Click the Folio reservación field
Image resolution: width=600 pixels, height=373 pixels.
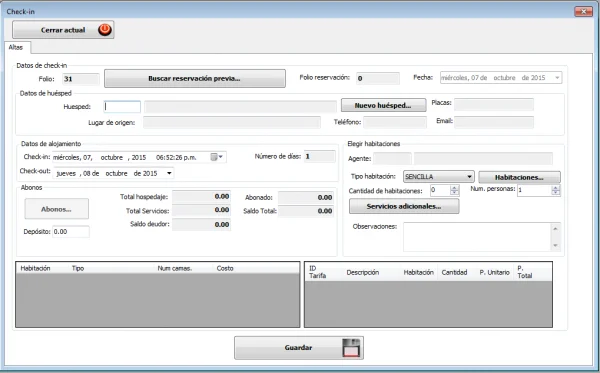click(x=378, y=78)
